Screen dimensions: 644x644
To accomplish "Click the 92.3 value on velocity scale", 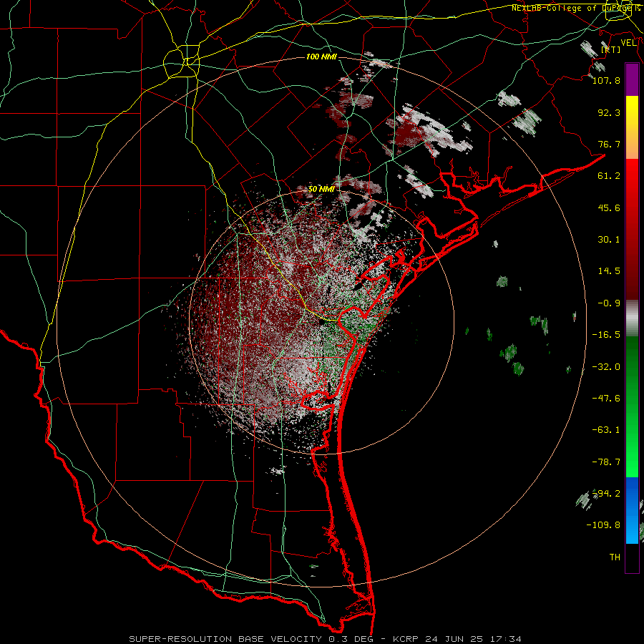I will click(x=609, y=112).
